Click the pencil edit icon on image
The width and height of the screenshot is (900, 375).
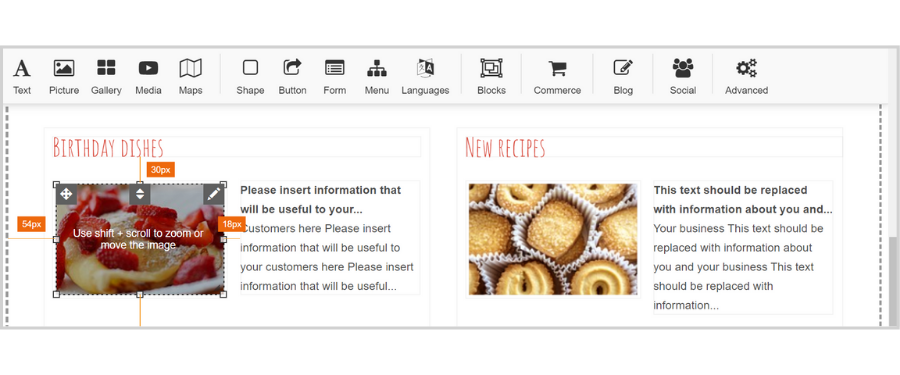coord(214,194)
